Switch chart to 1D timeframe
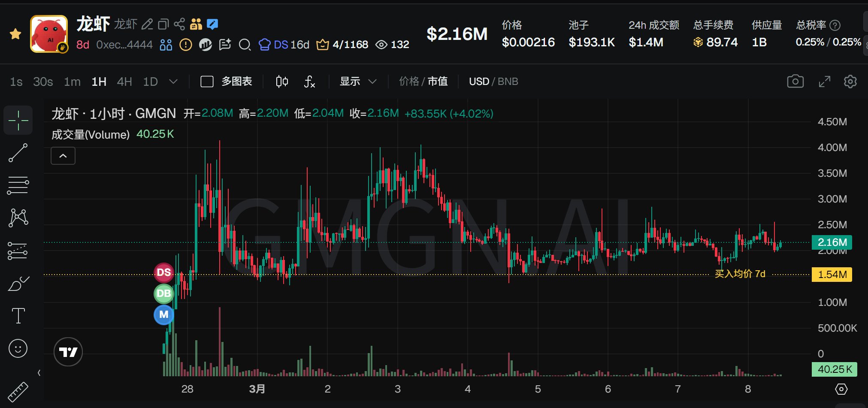Screen dimensions: 868x408 point(150,82)
